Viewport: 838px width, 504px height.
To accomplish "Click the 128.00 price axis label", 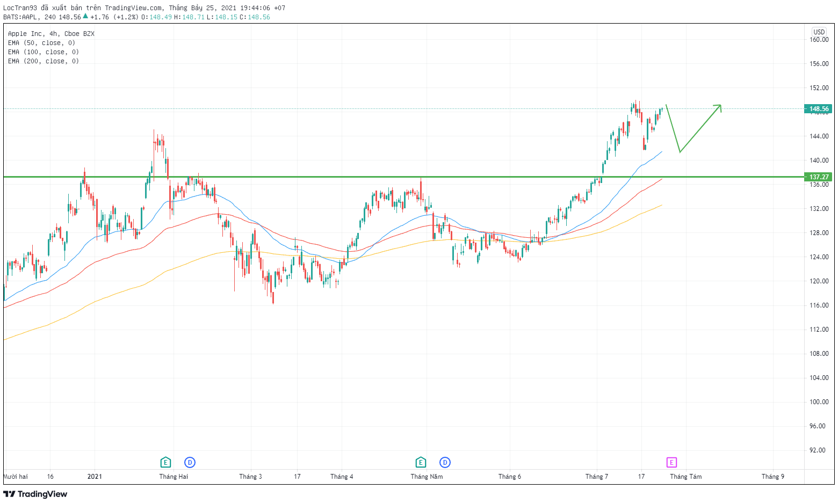I will click(819, 233).
